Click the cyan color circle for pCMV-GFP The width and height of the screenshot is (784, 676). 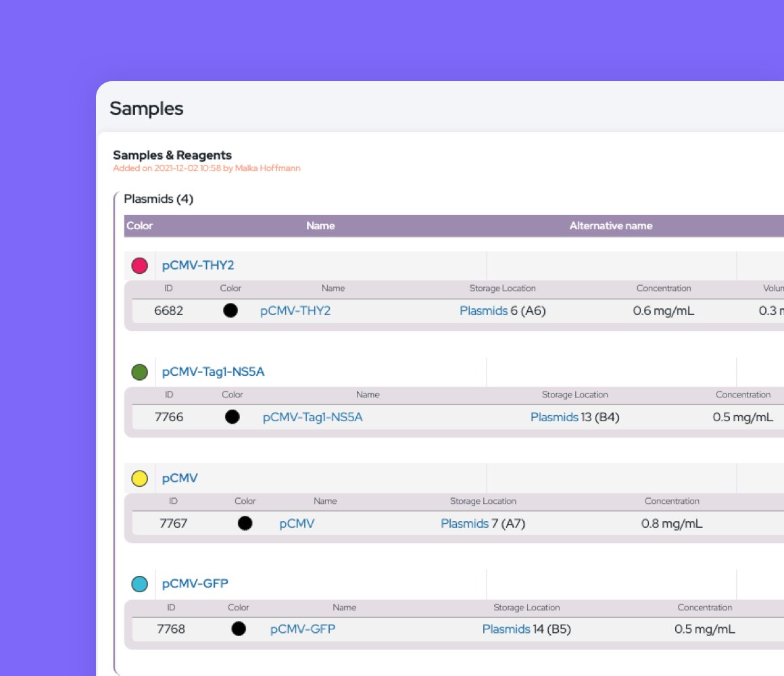(140, 583)
